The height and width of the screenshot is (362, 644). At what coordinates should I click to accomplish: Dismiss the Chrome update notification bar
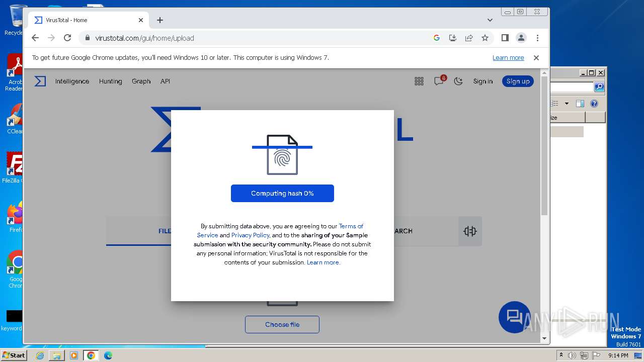(x=536, y=58)
